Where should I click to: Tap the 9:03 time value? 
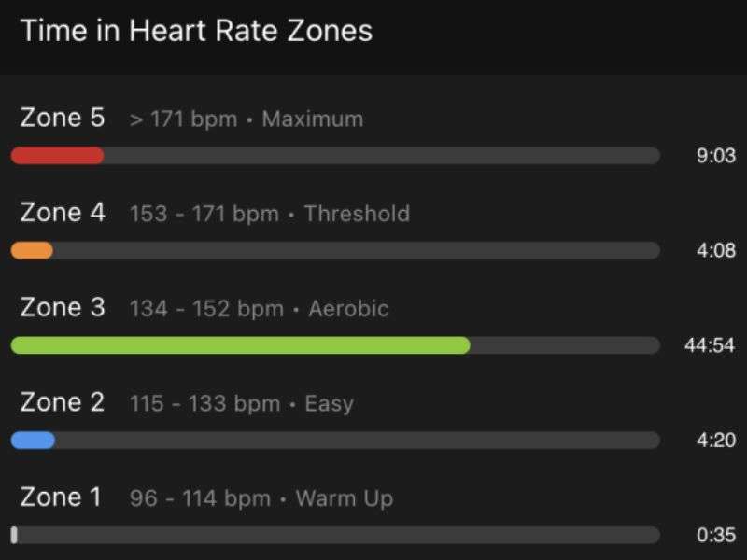[x=715, y=156]
